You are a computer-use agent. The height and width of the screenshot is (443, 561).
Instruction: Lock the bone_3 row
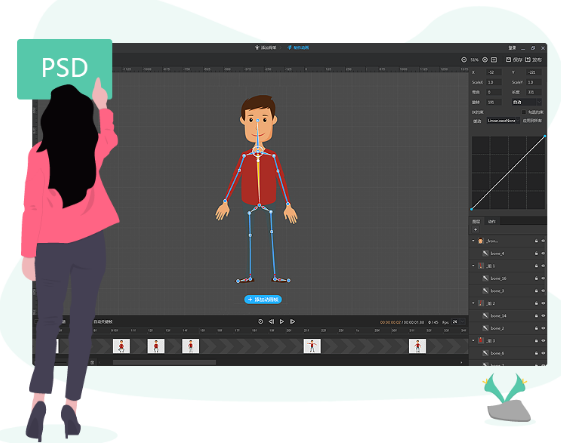pyautogui.click(x=536, y=291)
